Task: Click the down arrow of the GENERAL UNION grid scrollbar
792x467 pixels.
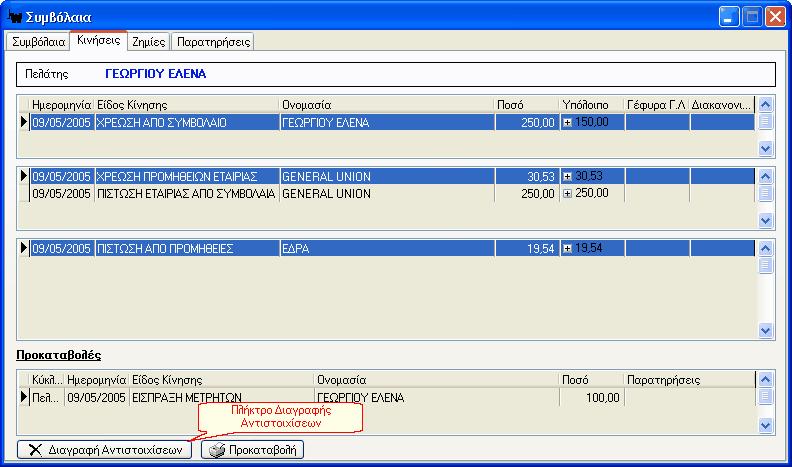Action: click(766, 221)
